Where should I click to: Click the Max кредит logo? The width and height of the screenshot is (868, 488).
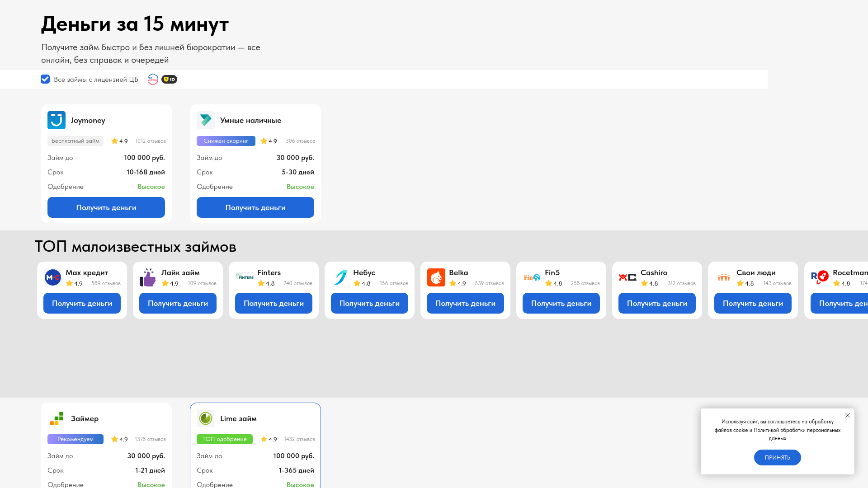(x=53, y=277)
